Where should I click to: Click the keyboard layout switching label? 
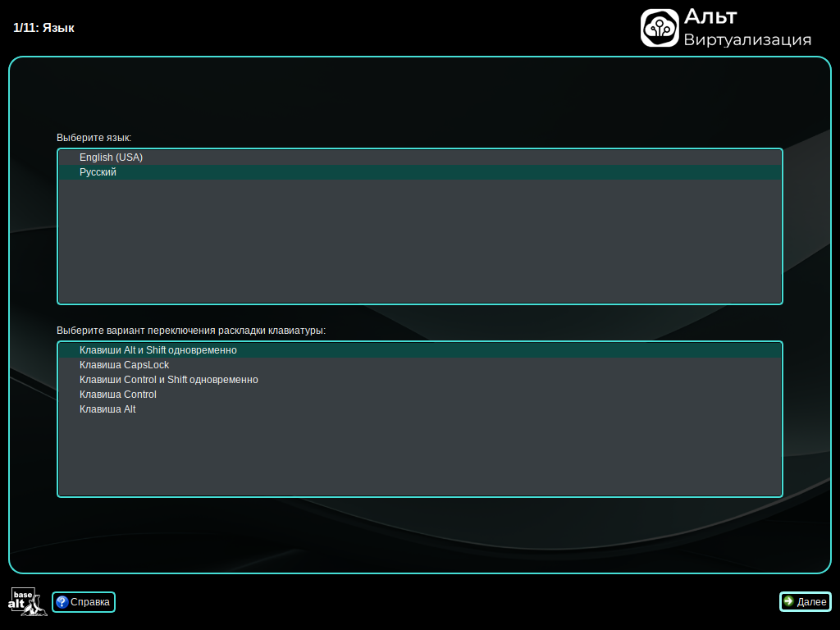point(190,331)
